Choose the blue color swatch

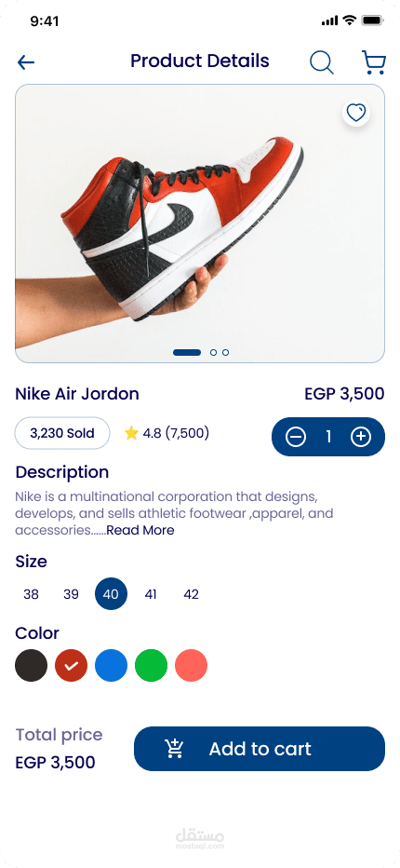click(112, 665)
